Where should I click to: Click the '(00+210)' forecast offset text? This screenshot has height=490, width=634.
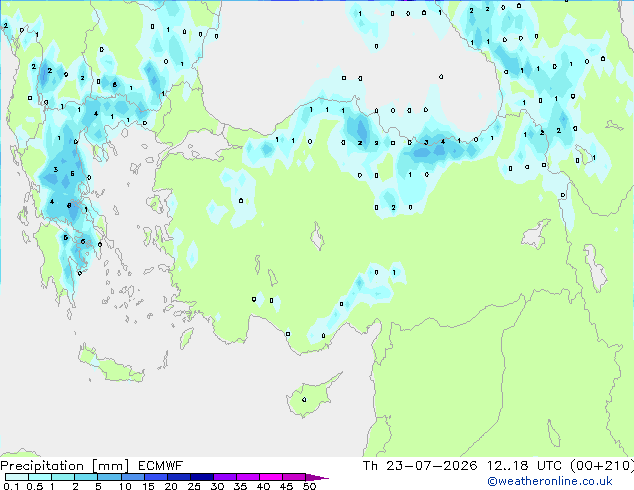(x=602, y=466)
